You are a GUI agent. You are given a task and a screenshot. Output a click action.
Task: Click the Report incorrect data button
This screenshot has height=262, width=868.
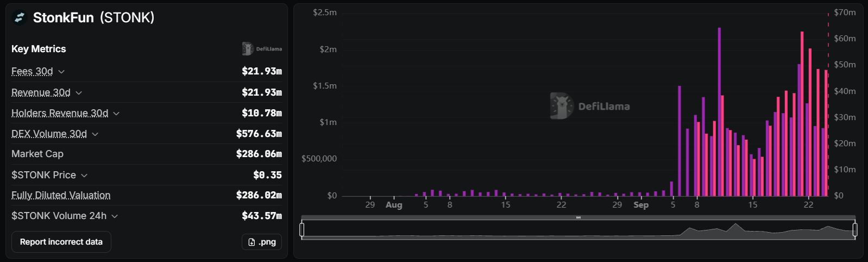click(x=61, y=242)
